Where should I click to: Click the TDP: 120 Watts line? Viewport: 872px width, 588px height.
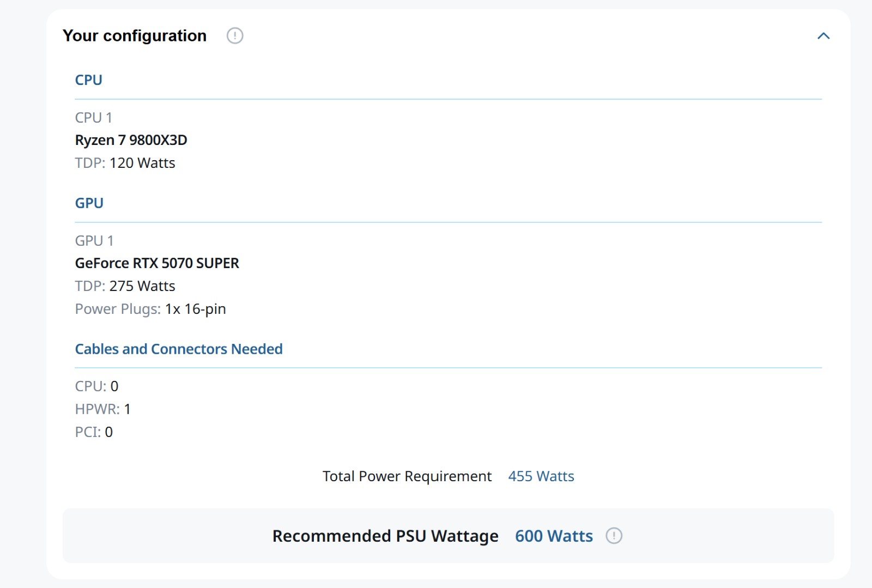(x=125, y=163)
